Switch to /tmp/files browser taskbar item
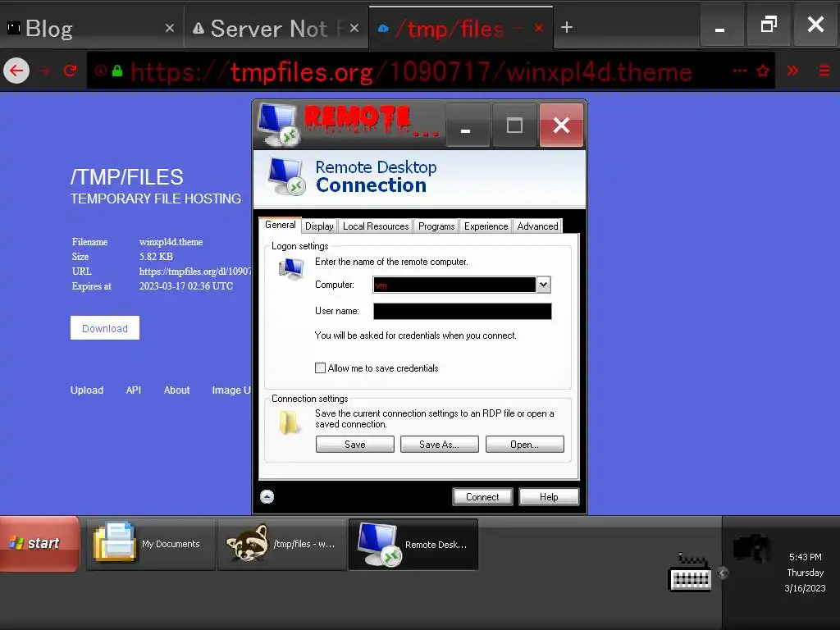Viewport: 840px width, 630px height. (282, 544)
